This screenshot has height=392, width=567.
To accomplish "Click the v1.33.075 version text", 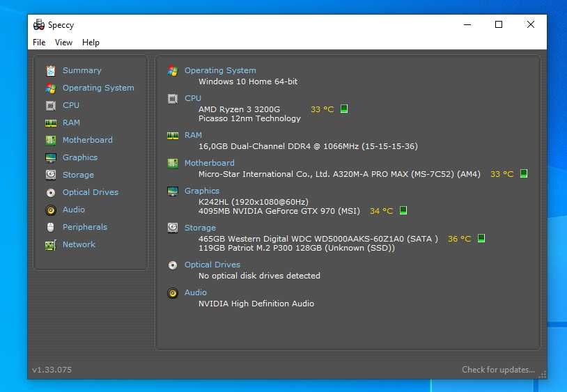I will tap(52, 370).
